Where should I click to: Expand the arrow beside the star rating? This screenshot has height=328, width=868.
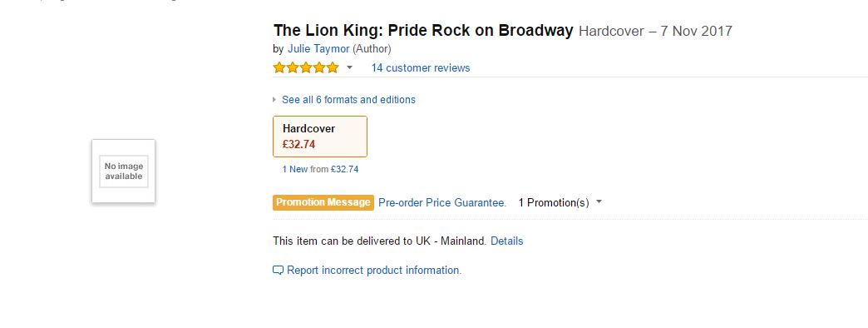[349, 67]
